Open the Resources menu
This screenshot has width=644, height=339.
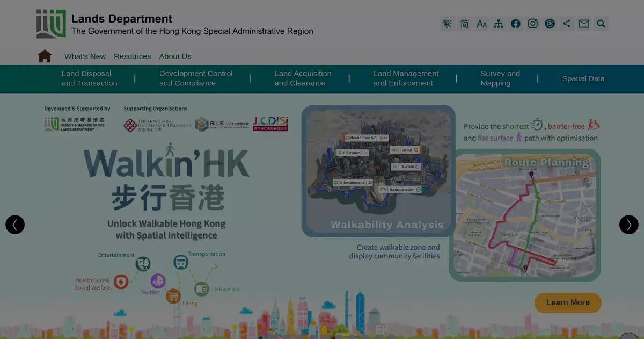(133, 56)
